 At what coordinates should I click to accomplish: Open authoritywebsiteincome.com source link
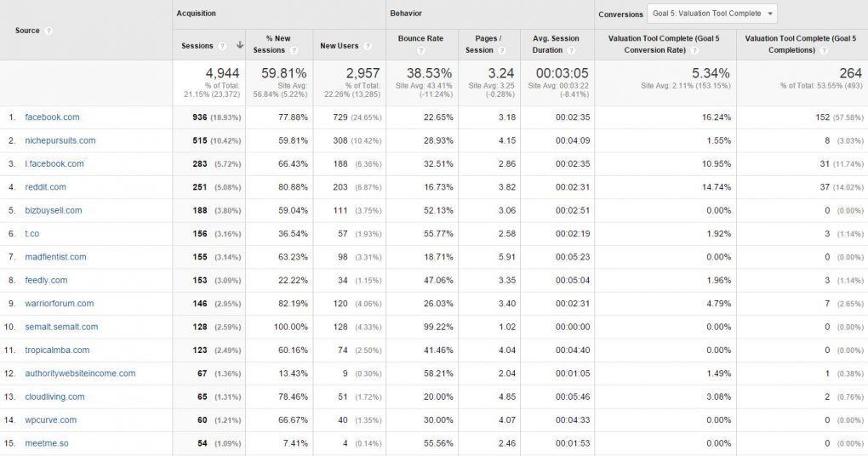tap(80, 373)
